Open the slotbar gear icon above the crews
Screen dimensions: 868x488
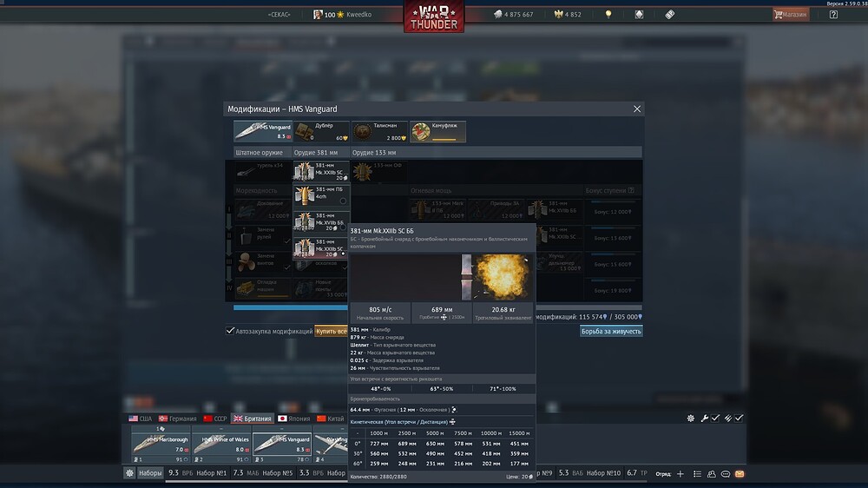pyautogui.click(x=690, y=419)
